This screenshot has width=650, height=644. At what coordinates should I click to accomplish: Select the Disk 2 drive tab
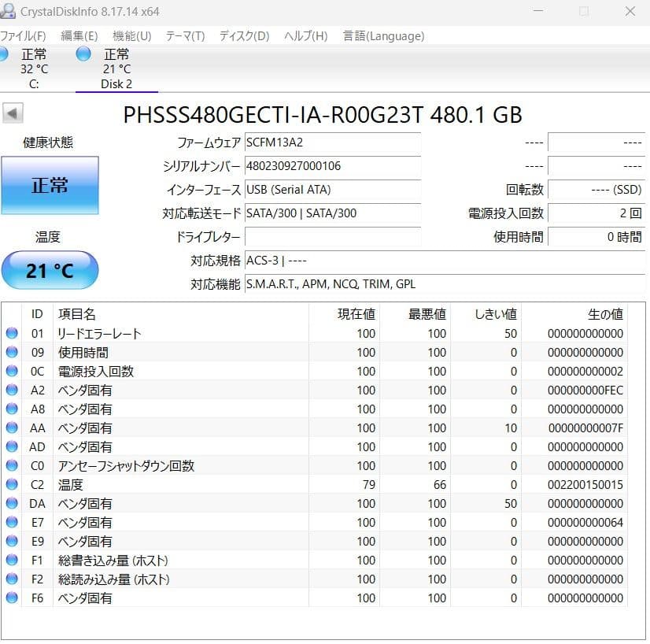[116, 68]
